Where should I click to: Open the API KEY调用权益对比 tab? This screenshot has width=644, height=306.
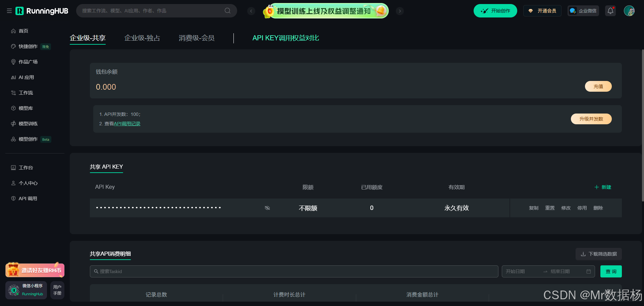coord(285,38)
